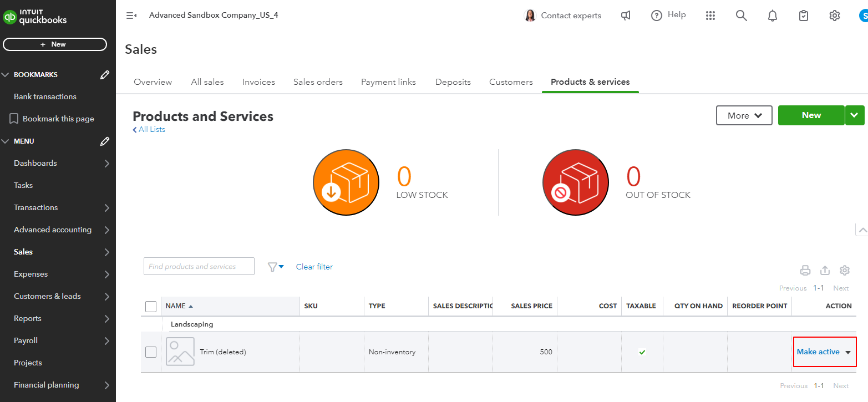Image resolution: width=868 pixels, height=402 pixels.
Task: Open the green New button arrow
Action: pos(854,115)
